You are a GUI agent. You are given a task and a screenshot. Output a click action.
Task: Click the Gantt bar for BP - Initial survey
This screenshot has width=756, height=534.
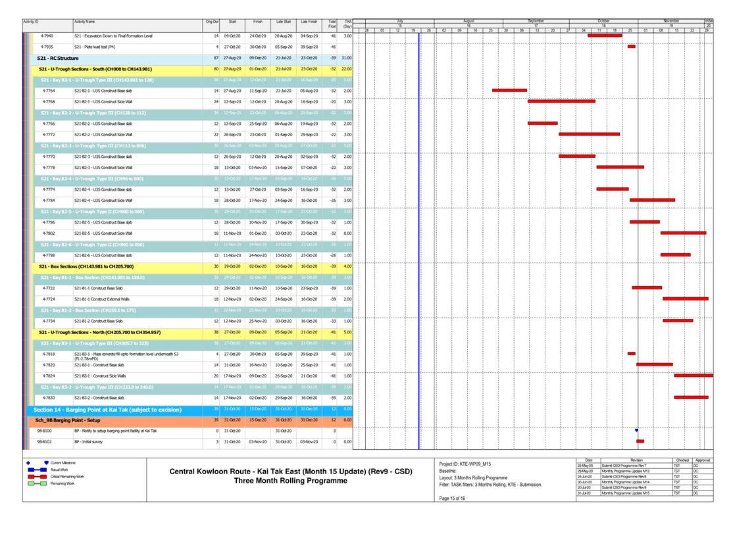pos(640,441)
